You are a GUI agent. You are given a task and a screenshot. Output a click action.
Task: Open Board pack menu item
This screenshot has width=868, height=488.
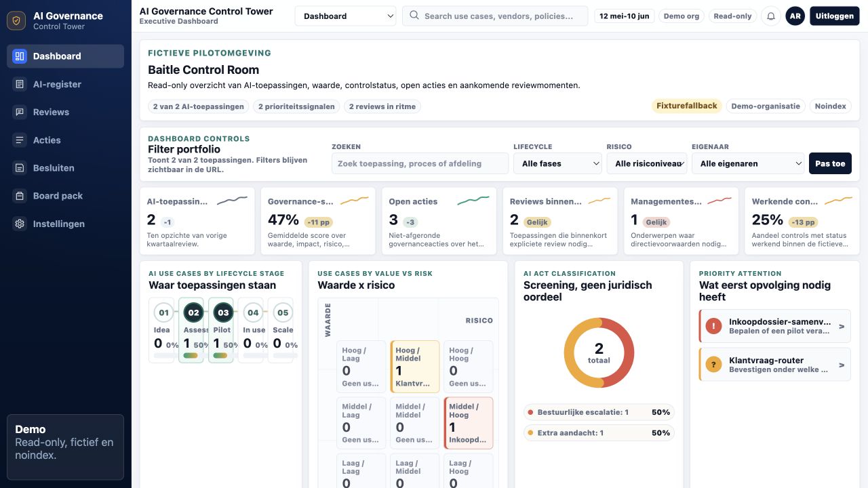coord(65,195)
